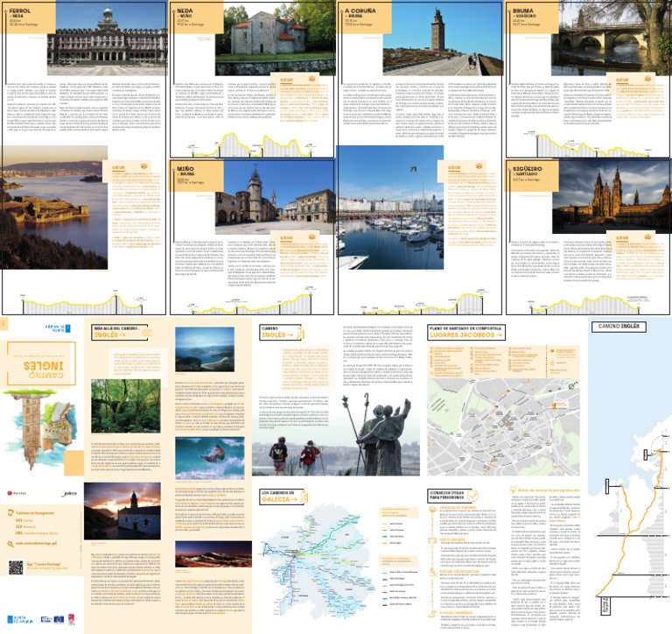Click the Credencial del peregrino icon
Screen dimensions: 672x634
(x=432, y=510)
